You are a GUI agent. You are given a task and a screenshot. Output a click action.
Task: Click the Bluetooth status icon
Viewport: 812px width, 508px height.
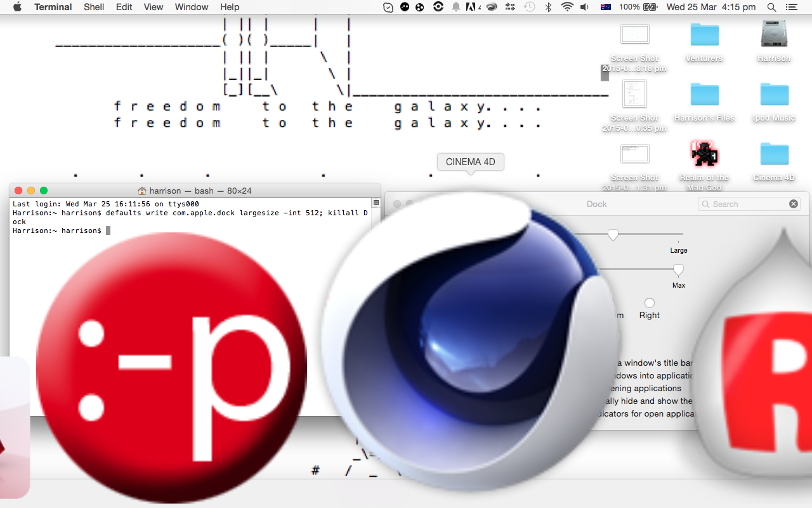tap(548, 7)
